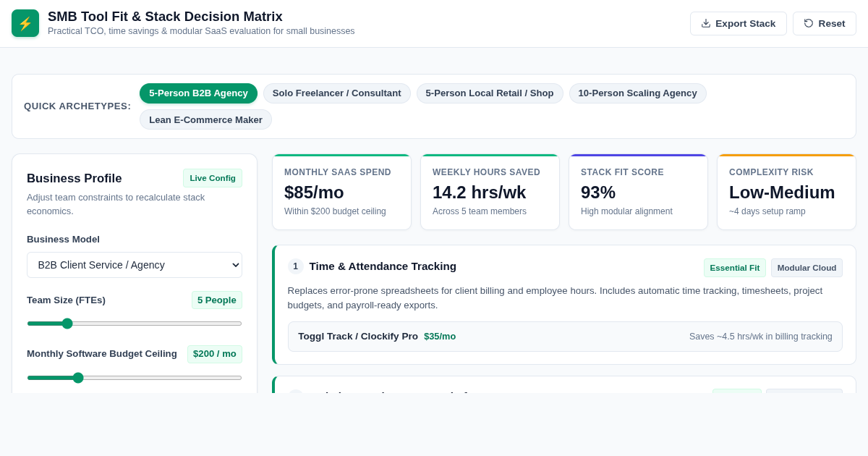This screenshot has height=456, width=868.
Task: Click 'Saves ~4.5 hrs/wk in billing tracking' text
Action: [761, 337]
